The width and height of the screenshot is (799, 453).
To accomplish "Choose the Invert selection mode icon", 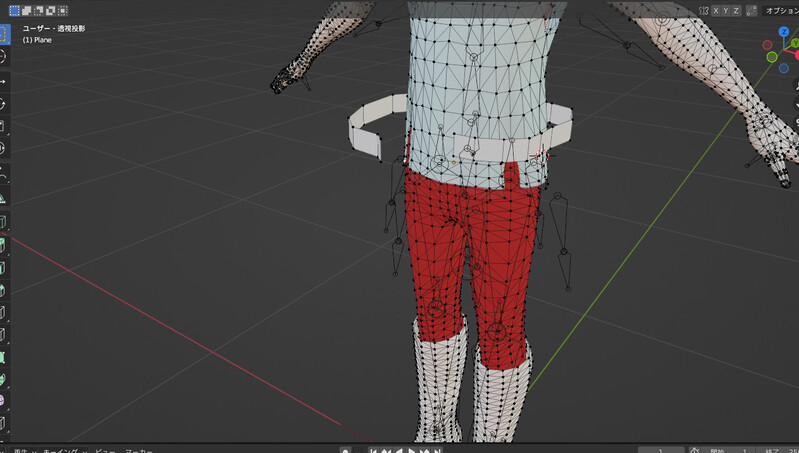I will [50, 10].
